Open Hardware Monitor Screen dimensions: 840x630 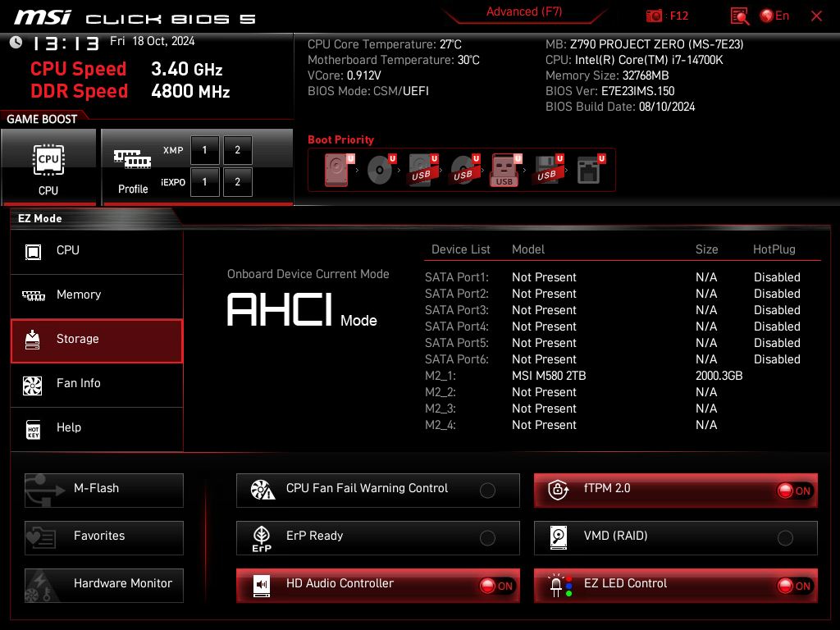click(x=104, y=586)
